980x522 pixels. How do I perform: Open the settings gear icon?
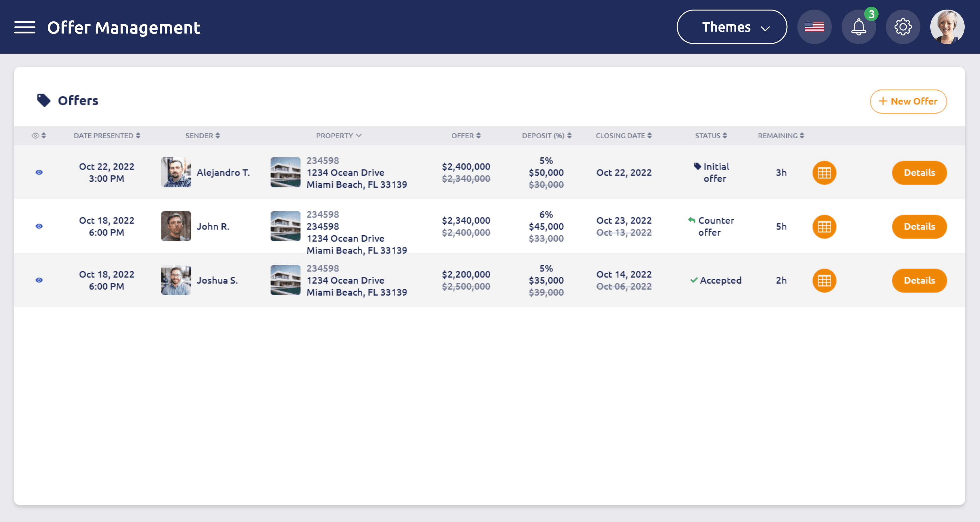(903, 27)
